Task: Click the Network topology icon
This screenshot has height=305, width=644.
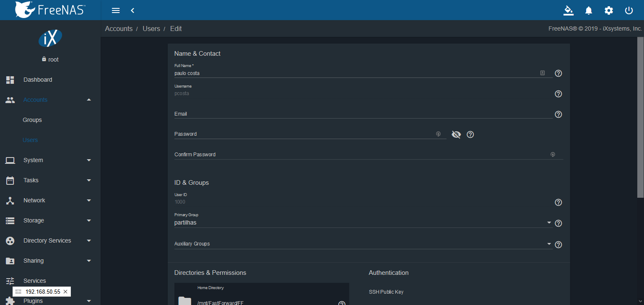Action: [10, 200]
